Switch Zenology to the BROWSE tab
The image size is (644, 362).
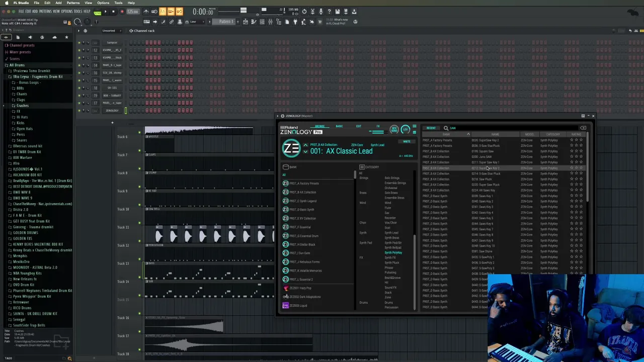pyautogui.click(x=319, y=126)
